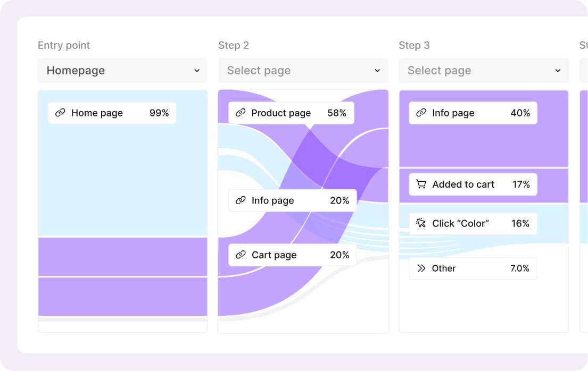Click the Step 2 column heading
Screen dimensions: 588x371
pos(234,45)
